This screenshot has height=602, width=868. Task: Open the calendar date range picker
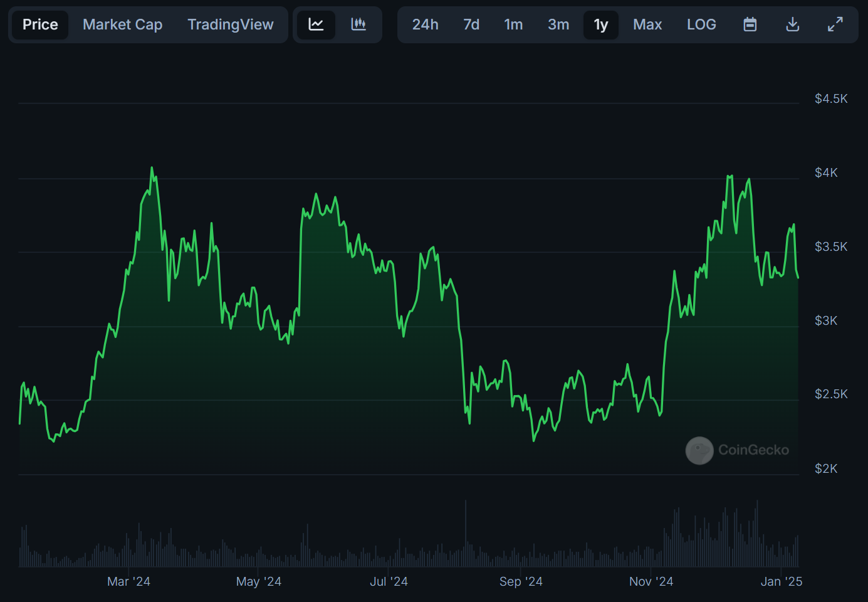(x=750, y=24)
